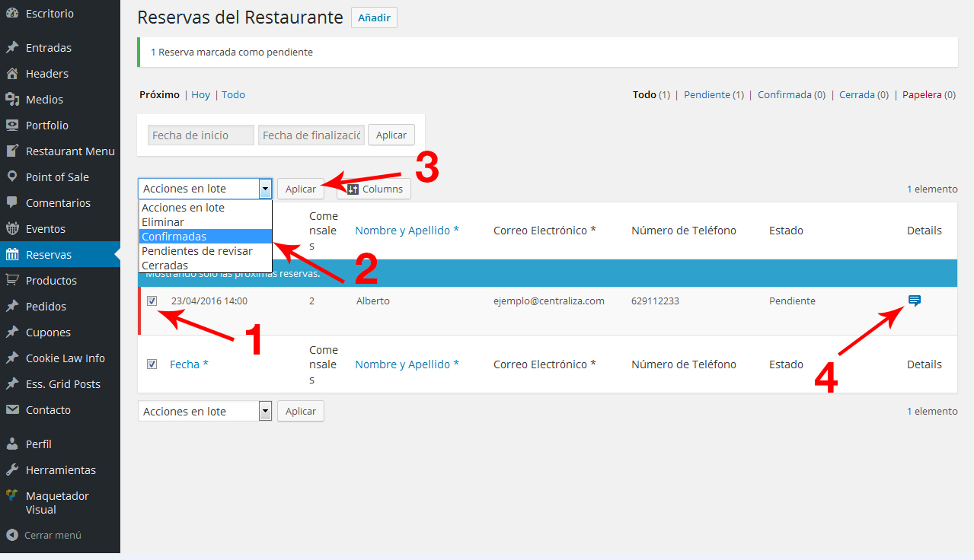Toggle checkbox for the 23/04/2016 14:00 reservation
Screen dimensions: 974x560
pyautogui.click(x=152, y=301)
